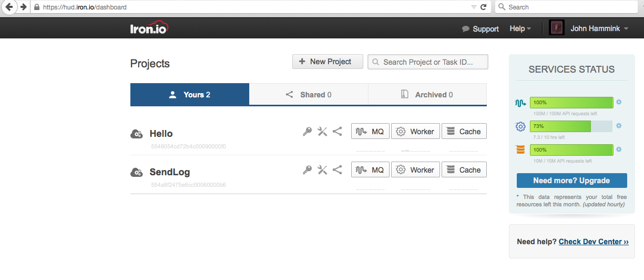Switch to the Shared projects tab
This screenshot has height=280, width=644.
pyautogui.click(x=309, y=95)
